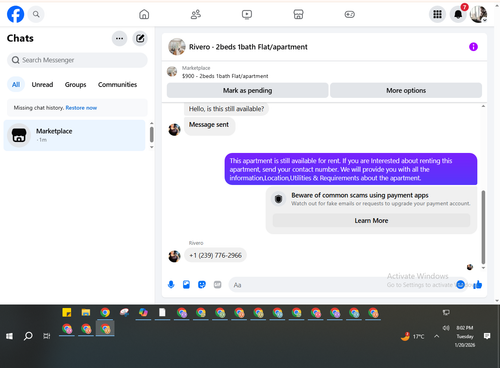Select the Communities filter tab
The height and width of the screenshot is (368, 500).
pyautogui.click(x=117, y=85)
